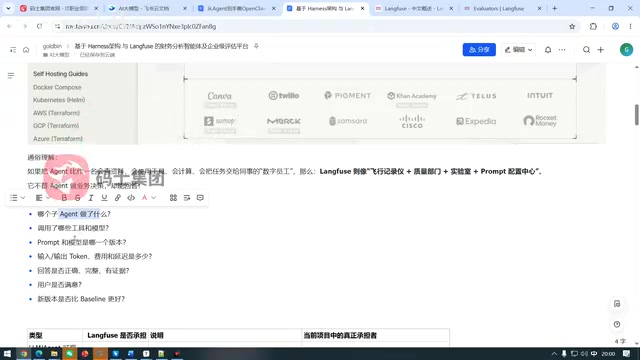
Task: Italicize the selected text
Action: coord(91,198)
